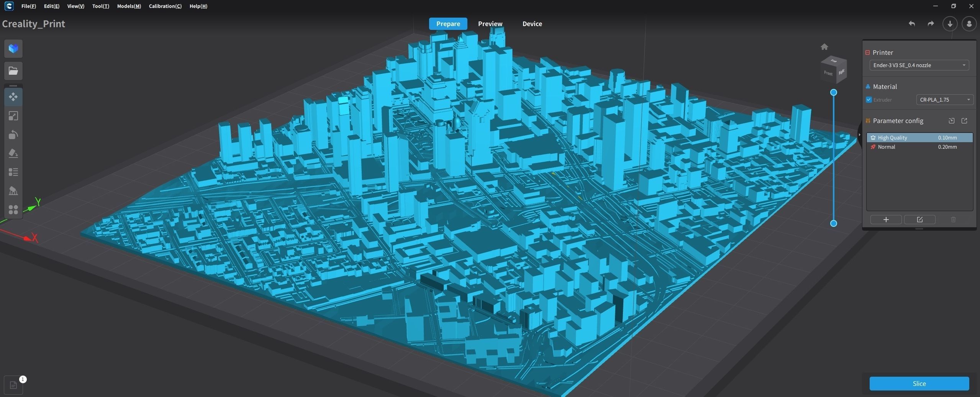Screen dimensions: 980x397
Task: Click the four-circle layout tool
Action: (x=13, y=210)
